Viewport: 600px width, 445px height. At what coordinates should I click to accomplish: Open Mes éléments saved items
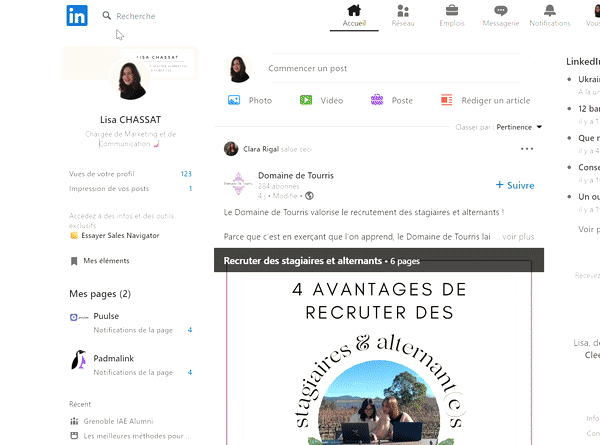(x=100, y=261)
